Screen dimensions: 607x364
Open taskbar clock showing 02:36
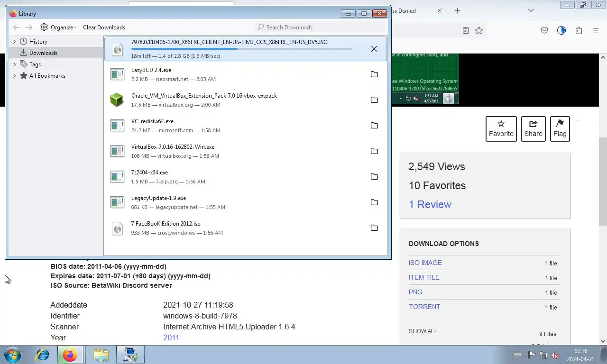tap(581, 355)
